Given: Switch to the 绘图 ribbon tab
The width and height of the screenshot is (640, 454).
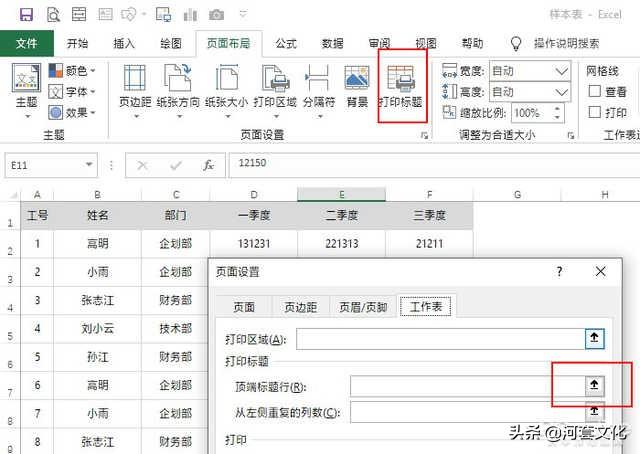Looking at the screenshot, I should coord(171,43).
